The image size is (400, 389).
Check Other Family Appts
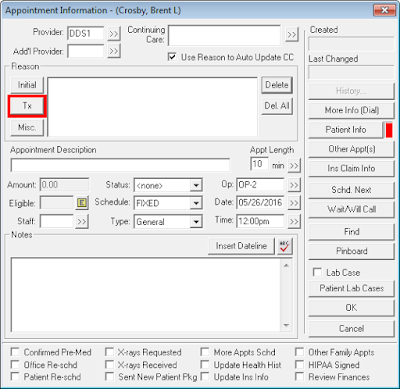click(299, 352)
